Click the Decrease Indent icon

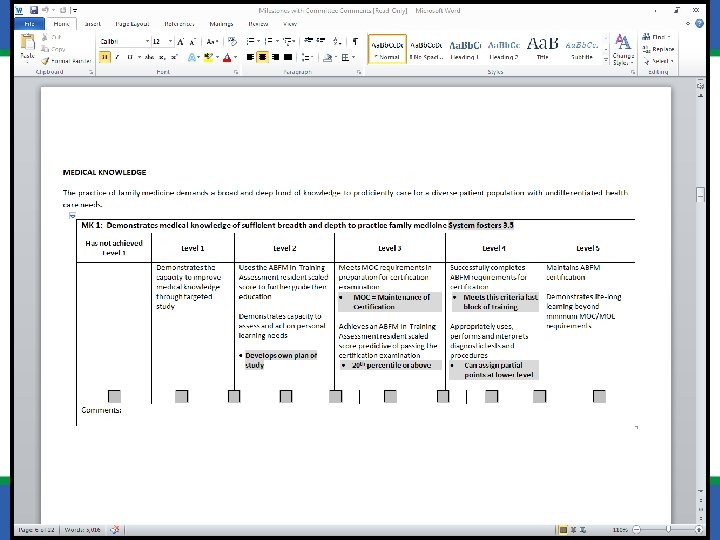309,41
